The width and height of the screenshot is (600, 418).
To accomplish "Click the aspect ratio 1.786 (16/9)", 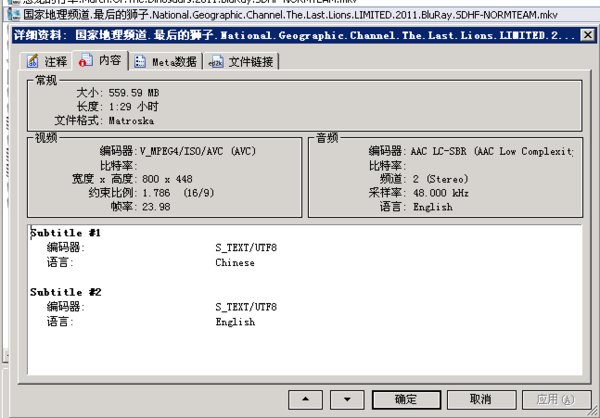I will [178, 193].
